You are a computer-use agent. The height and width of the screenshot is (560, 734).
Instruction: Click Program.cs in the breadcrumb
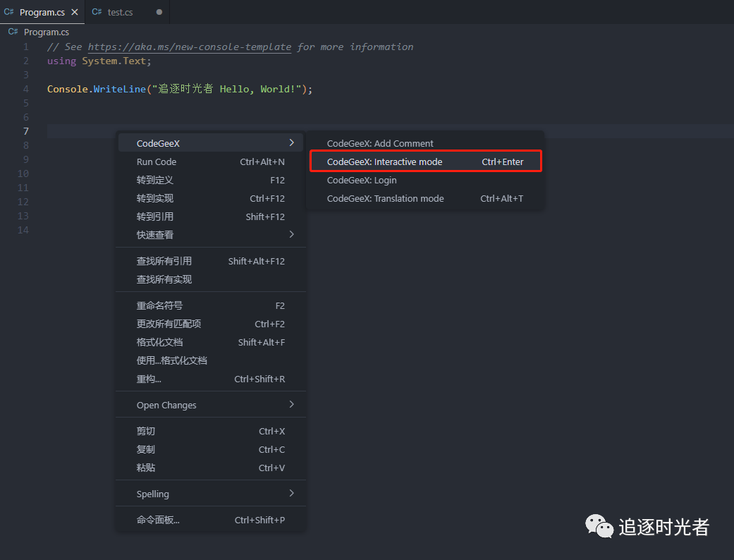point(47,32)
